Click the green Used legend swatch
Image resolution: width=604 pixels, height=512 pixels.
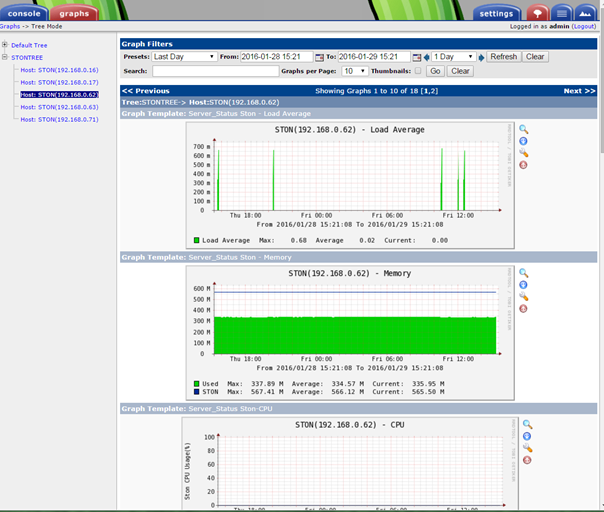(196, 384)
